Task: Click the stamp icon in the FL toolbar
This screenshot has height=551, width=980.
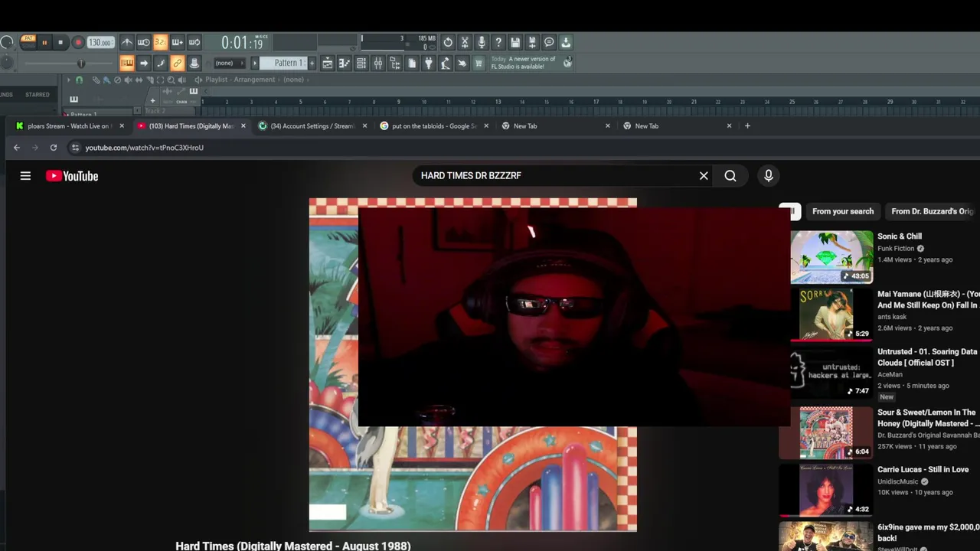Action: (194, 64)
